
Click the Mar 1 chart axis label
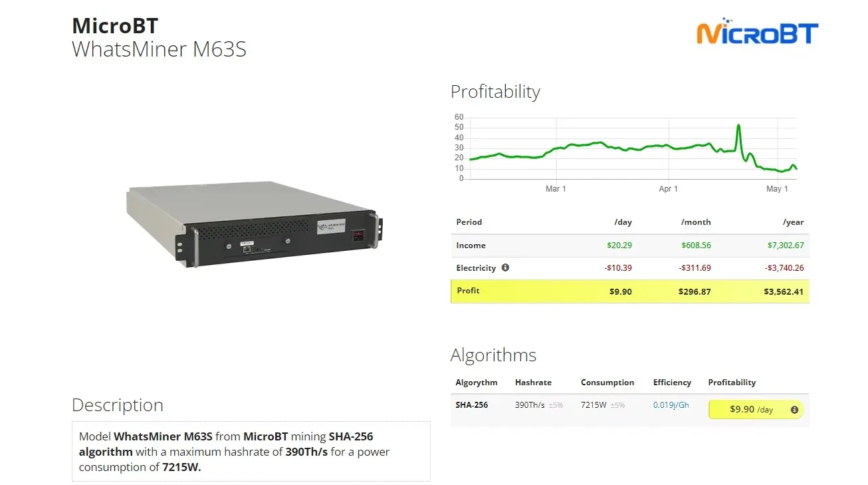tap(556, 189)
